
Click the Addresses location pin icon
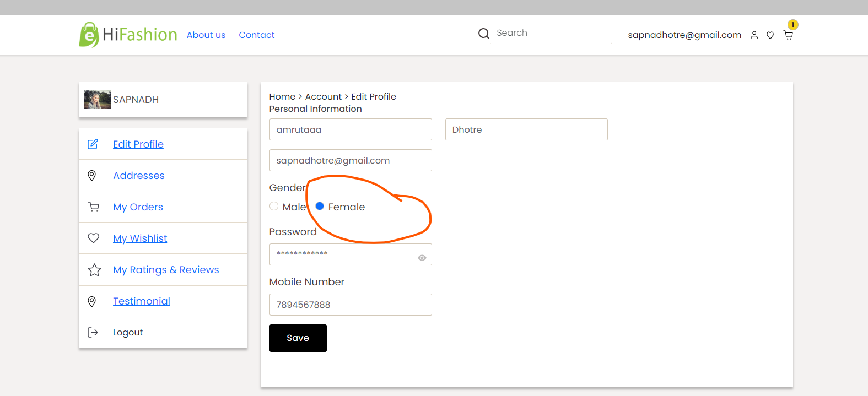92,176
